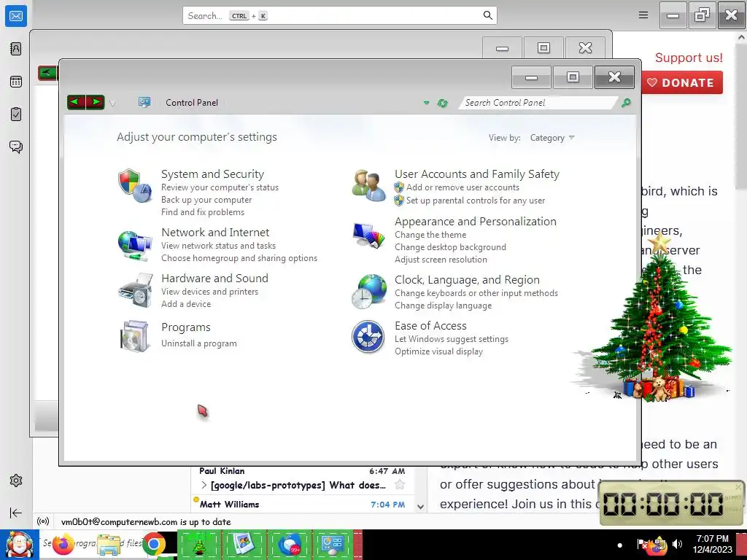This screenshot has height=560, width=747.
Task: Click the Christmas tree taskbar item
Action: [x=198, y=545]
